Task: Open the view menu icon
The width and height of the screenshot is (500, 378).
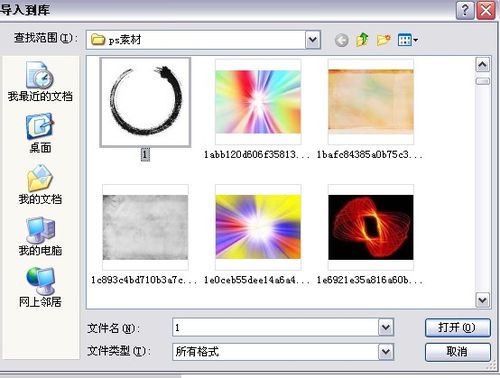Action: point(408,40)
